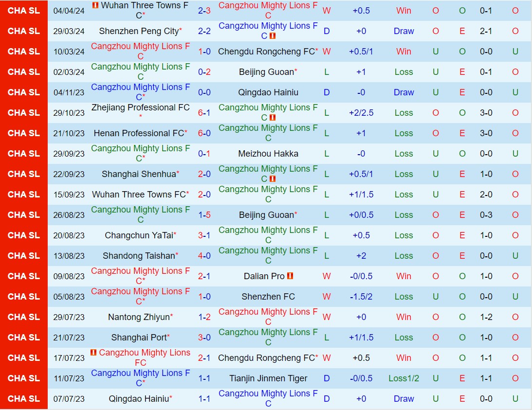This screenshot has height=410, width=532.
Task: Click red card icon before Cangzhou on 17/07/23
Action: (x=93, y=352)
